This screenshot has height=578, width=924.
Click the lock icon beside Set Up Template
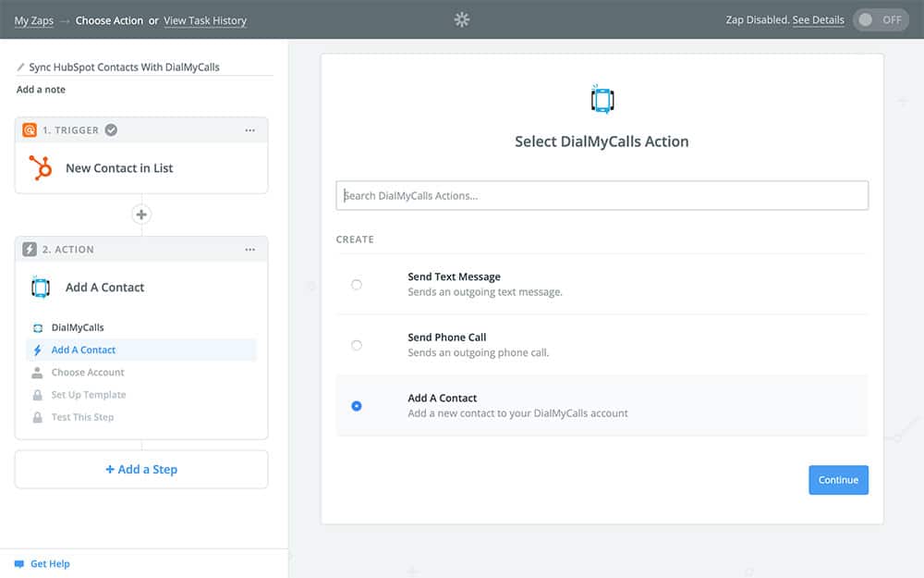(37, 395)
